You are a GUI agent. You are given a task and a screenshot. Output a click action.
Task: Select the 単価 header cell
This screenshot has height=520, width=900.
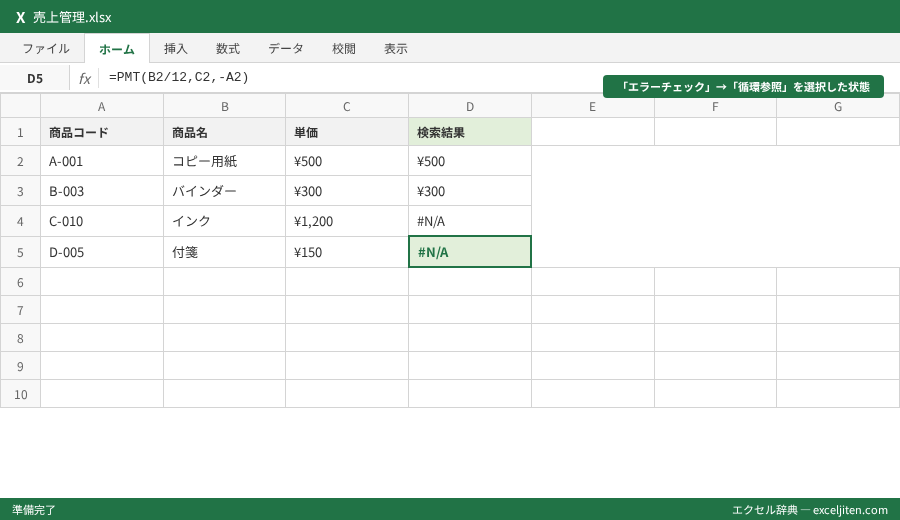point(347,132)
